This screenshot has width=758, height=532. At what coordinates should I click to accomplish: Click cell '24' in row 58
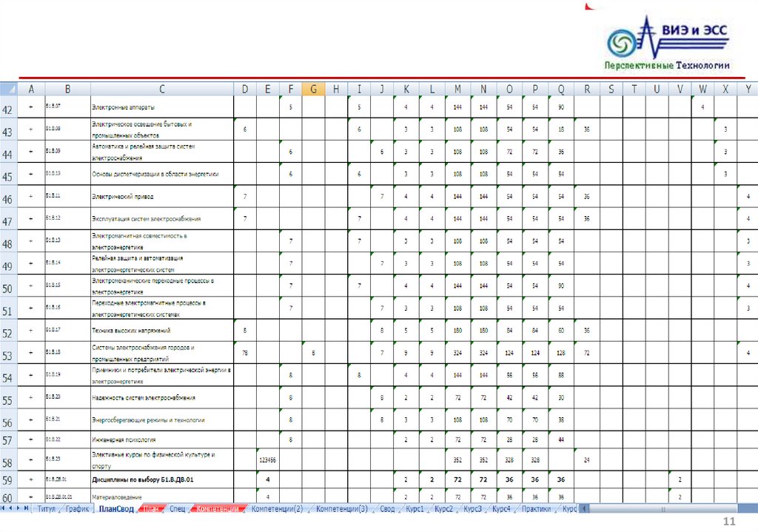click(x=586, y=460)
